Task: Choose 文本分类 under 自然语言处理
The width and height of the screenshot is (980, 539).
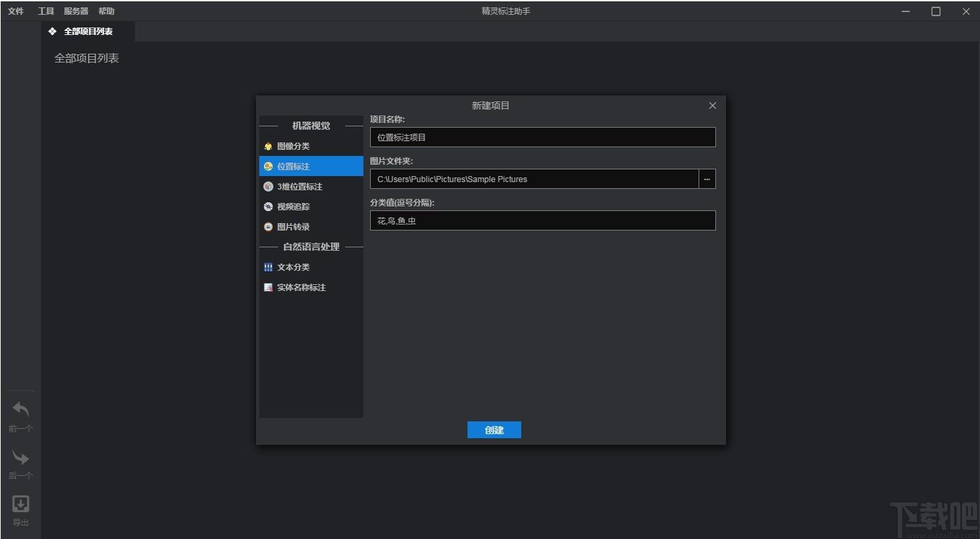Action: coord(293,267)
